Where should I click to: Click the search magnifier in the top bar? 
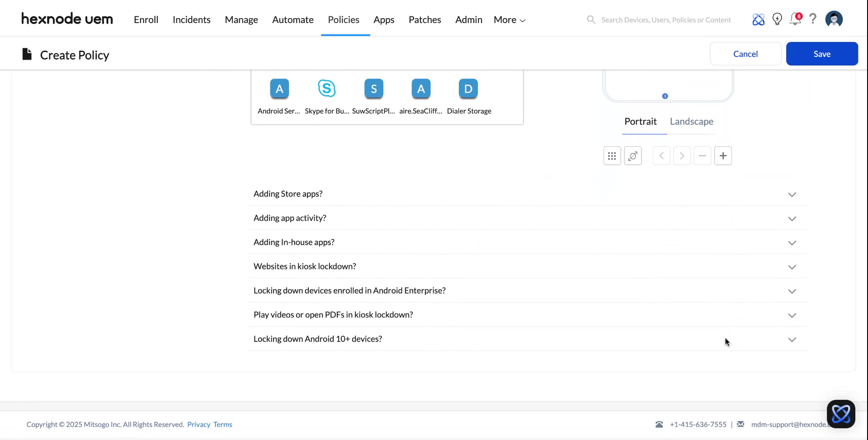coord(591,19)
